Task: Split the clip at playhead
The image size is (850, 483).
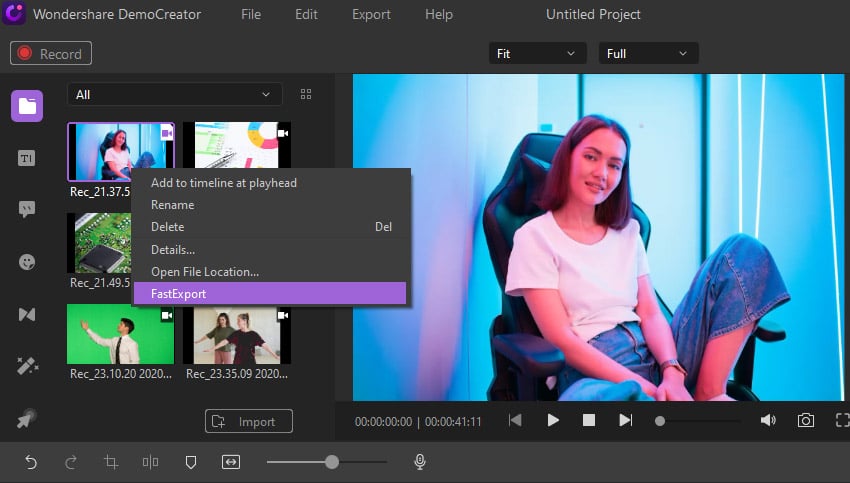Action: 151,462
